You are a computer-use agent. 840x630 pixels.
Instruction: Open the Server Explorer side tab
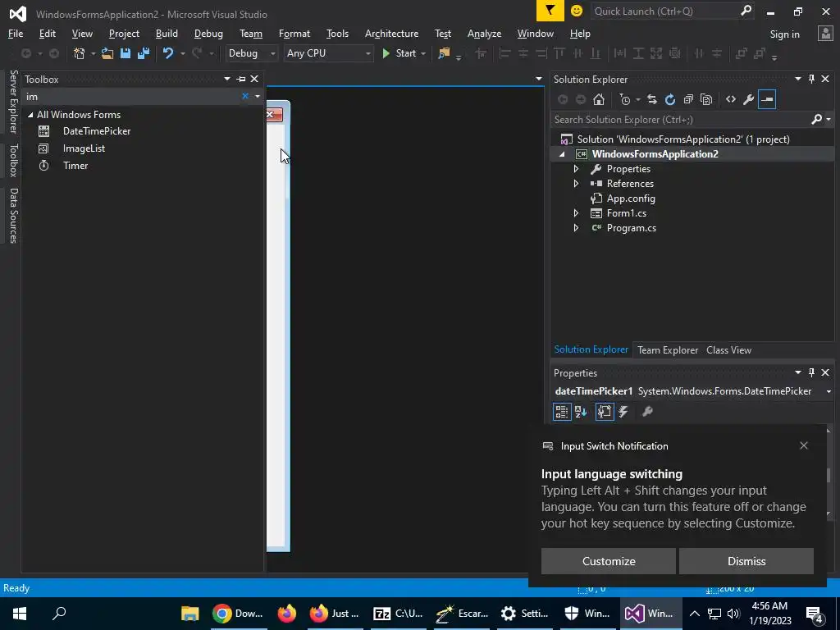(13, 102)
